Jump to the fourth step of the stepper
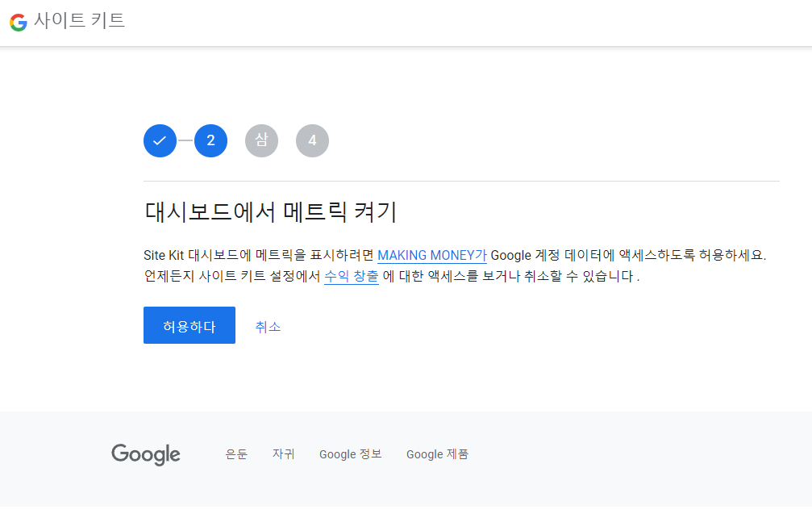 tap(312, 140)
